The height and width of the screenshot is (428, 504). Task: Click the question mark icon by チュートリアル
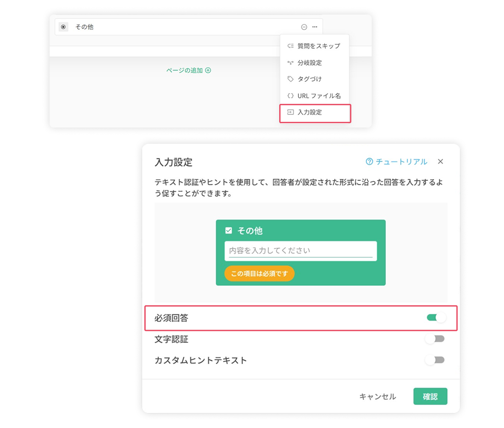[369, 162]
